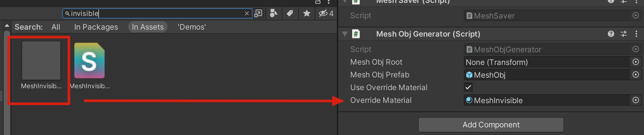Click object picker for Mesh Obj Root
Screen dimensions: 644x135
636,62
